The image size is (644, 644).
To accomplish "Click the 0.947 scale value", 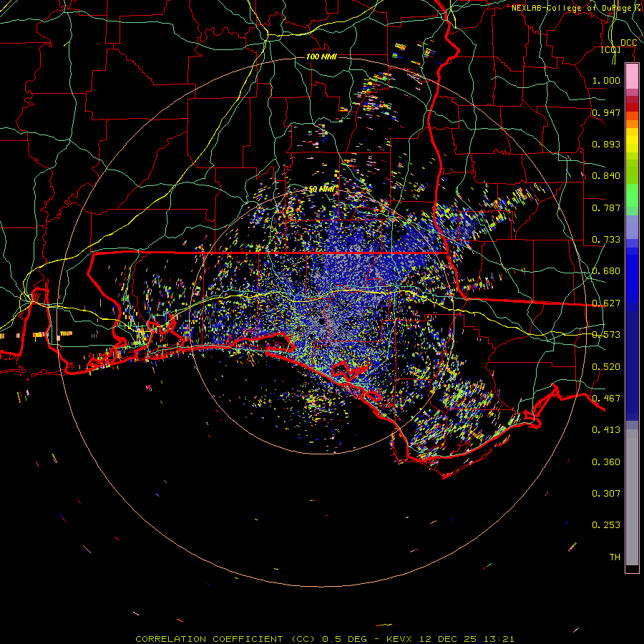I will 606,112.
